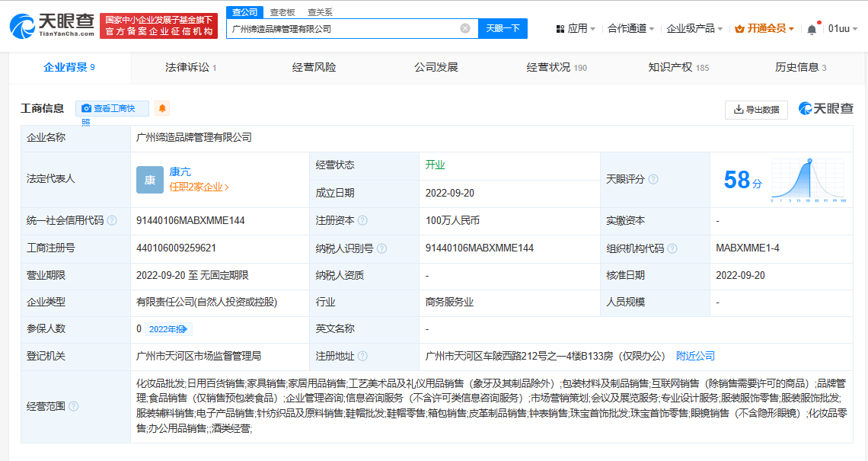Select the 查公司 search tab
Viewport: 868px width, 461px height.
point(244,12)
